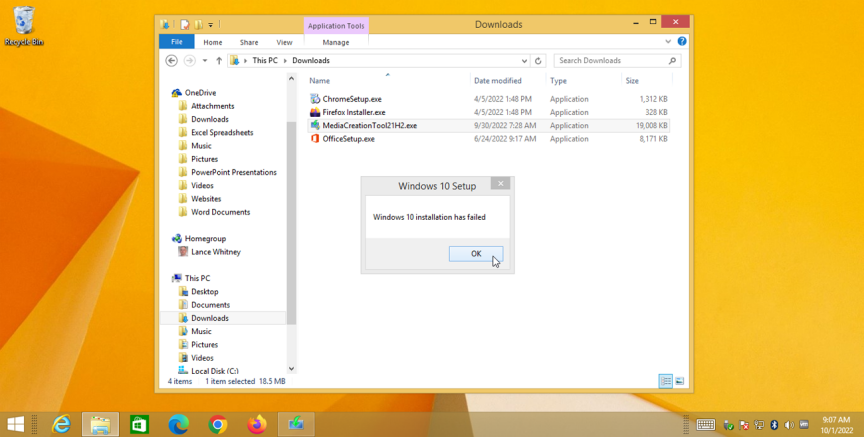This screenshot has width=864, height=437.
Task: Select OneDrive in the navigation pane
Action: pyautogui.click(x=200, y=93)
